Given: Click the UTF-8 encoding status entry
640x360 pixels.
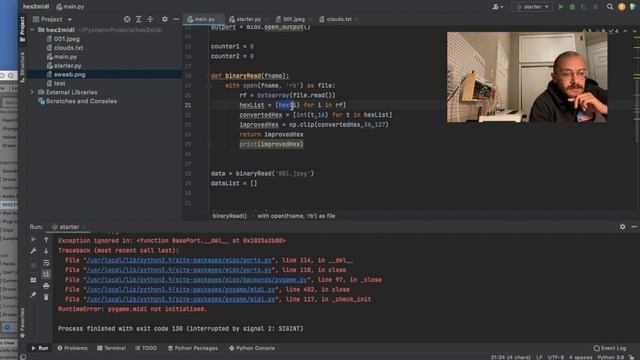Looking at the screenshot, I should [556, 357].
